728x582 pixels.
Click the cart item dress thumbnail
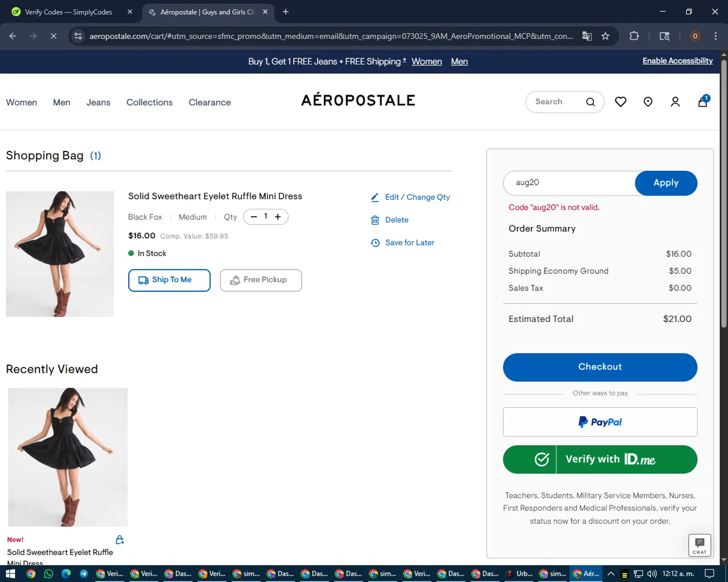pyautogui.click(x=60, y=254)
